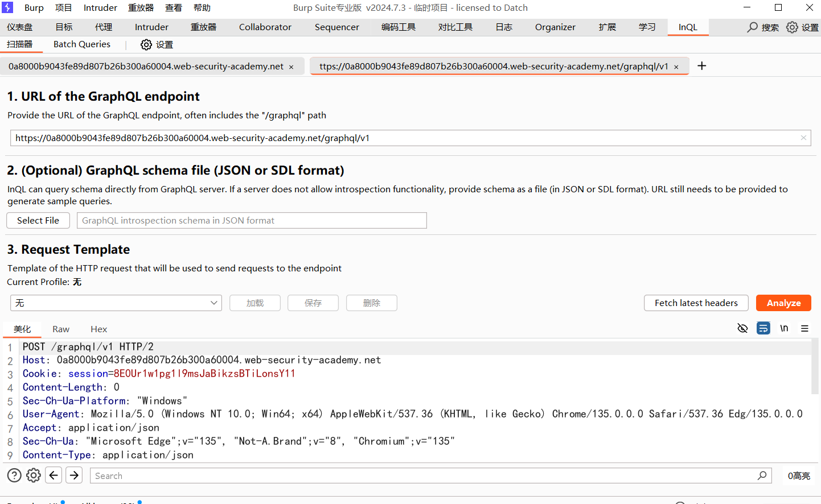
Task: Toggle show newline \n characters
Action: tap(784, 328)
